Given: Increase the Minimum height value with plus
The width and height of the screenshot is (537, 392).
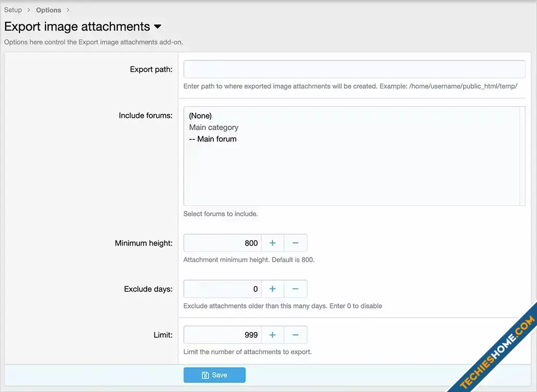Looking at the screenshot, I should [x=273, y=243].
